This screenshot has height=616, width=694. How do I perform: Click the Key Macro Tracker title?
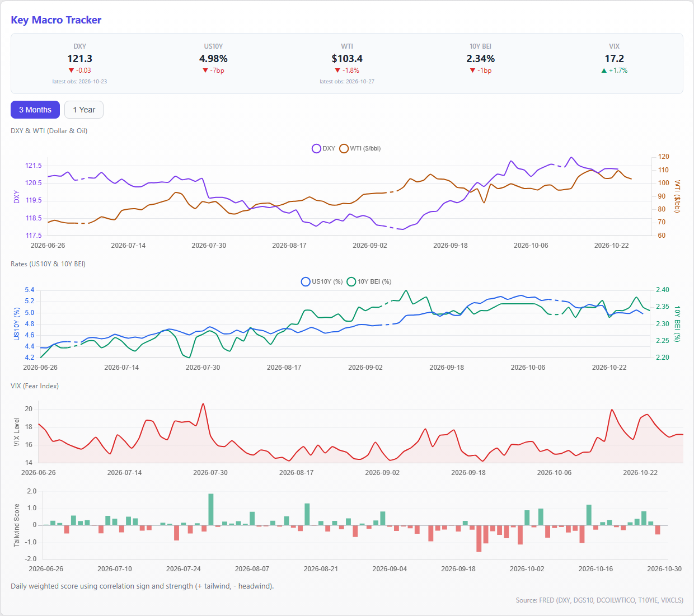click(56, 20)
